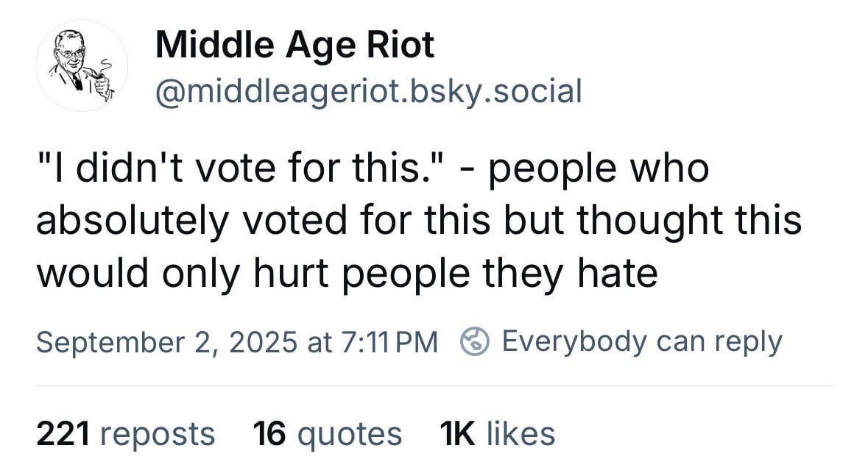Click the word "reposts"
The image size is (868, 473).
coord(158,434)
